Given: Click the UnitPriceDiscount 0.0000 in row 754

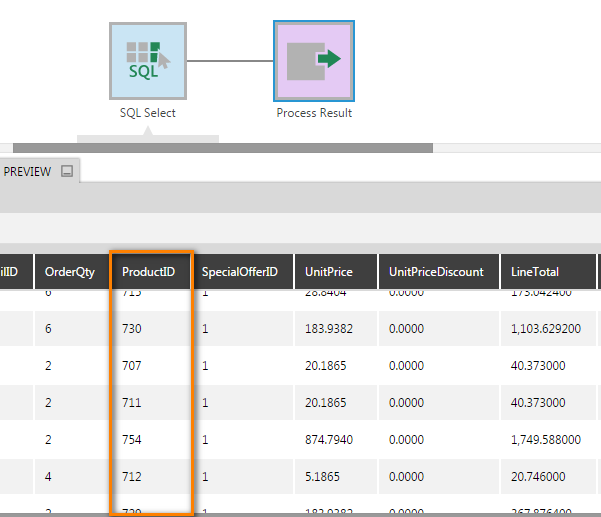Looking at the screenshot, I should 406,439.
